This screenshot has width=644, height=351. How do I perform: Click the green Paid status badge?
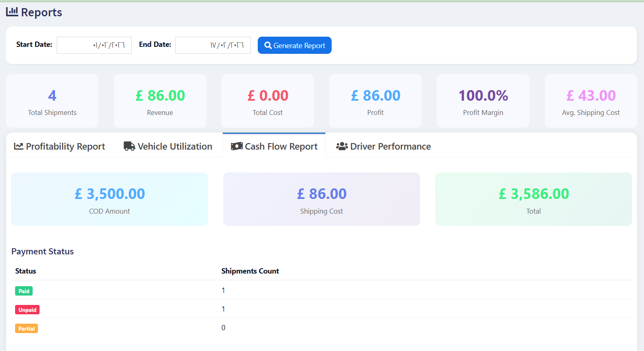pyautogui.click(x=24, y=291)
